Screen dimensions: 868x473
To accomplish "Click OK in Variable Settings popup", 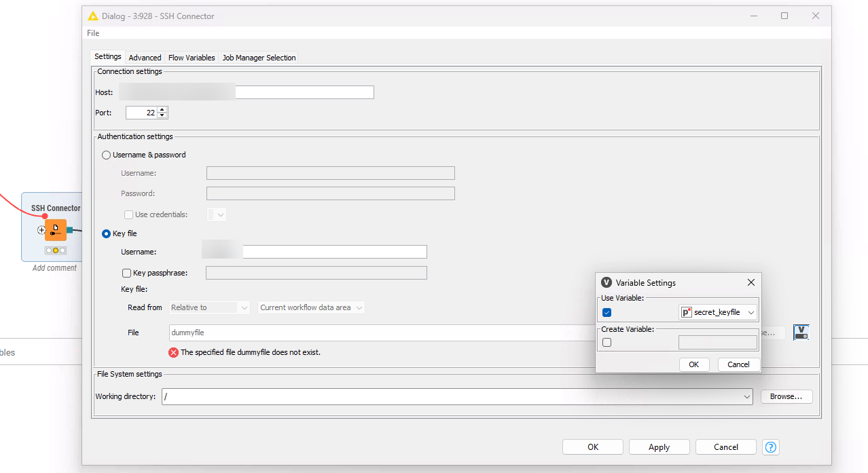I will [693, 364].
